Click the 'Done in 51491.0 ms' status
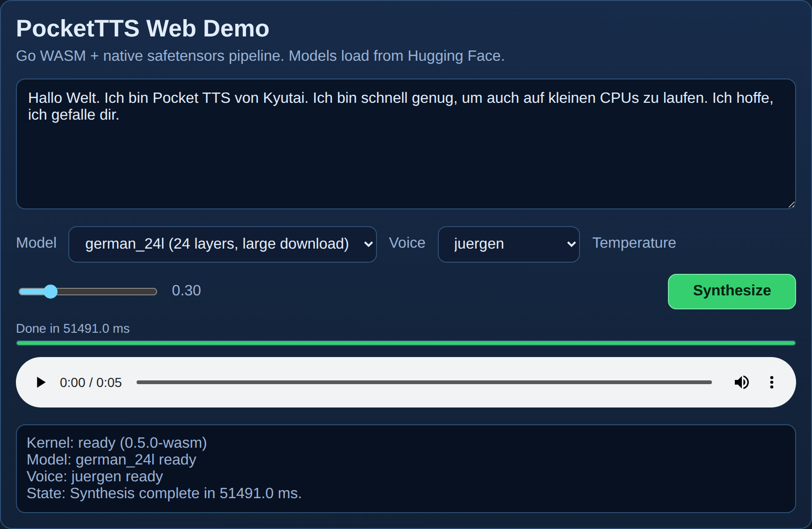Screen dimensions: 812x529 73,329
